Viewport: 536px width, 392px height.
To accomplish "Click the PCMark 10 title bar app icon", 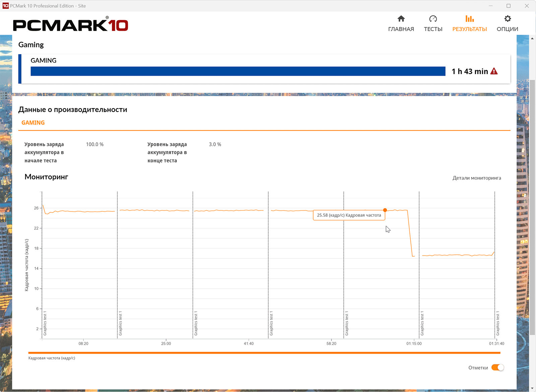I will pyautogui.click(x=5, y=6).
